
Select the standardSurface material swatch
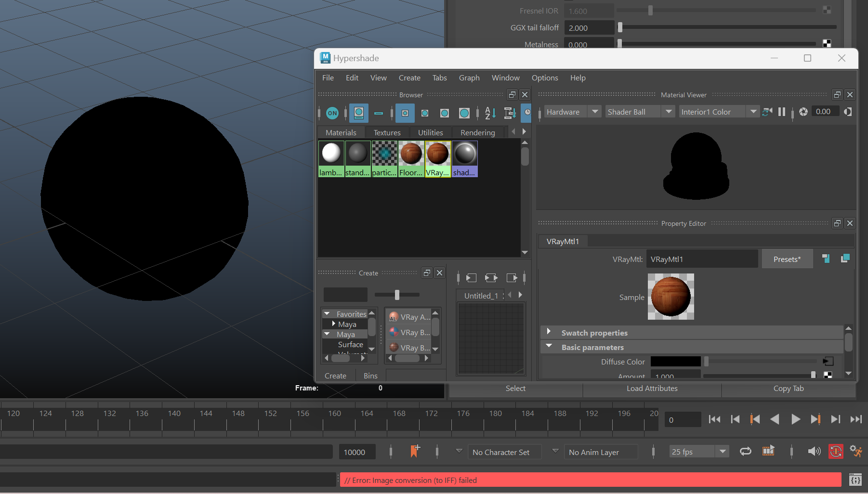click(358, 159)
